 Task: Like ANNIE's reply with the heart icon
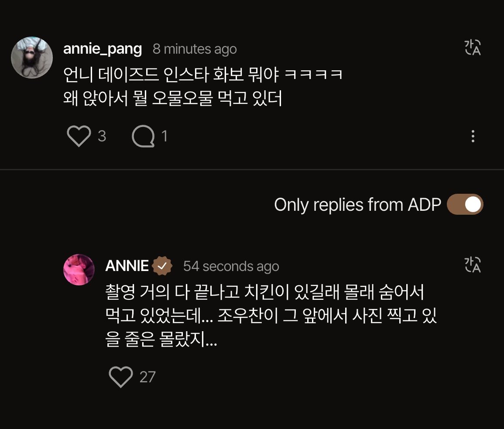(120, 377)
